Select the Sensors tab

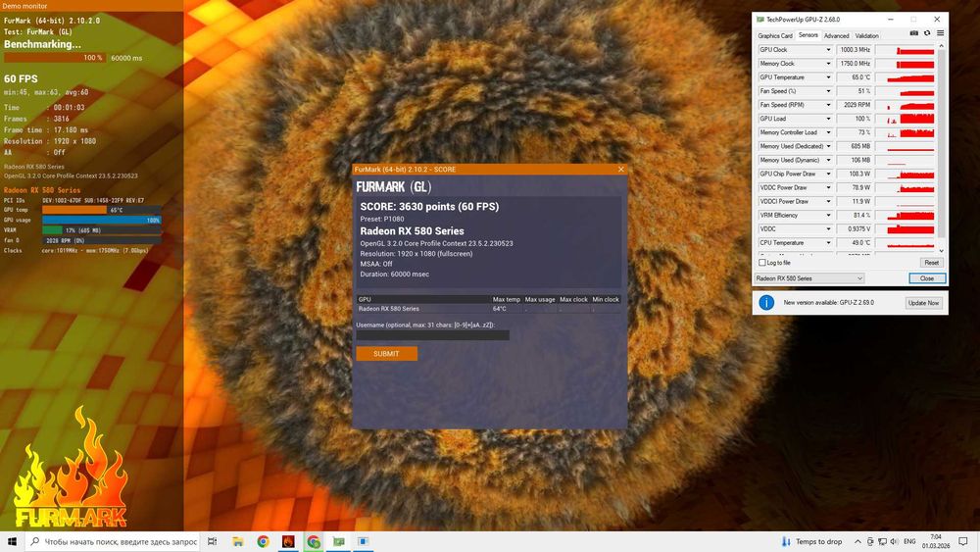point(808,35)
